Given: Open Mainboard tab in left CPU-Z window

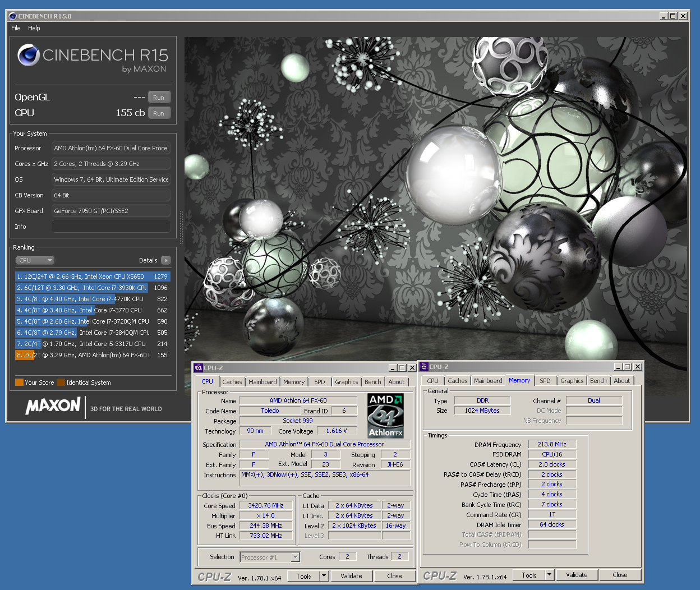Looking at the screenshot, I should pyautogui.click(x=262, y=382).
